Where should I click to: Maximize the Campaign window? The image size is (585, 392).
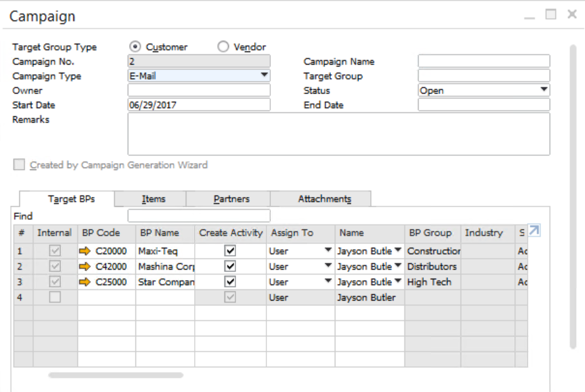(550, 15)
